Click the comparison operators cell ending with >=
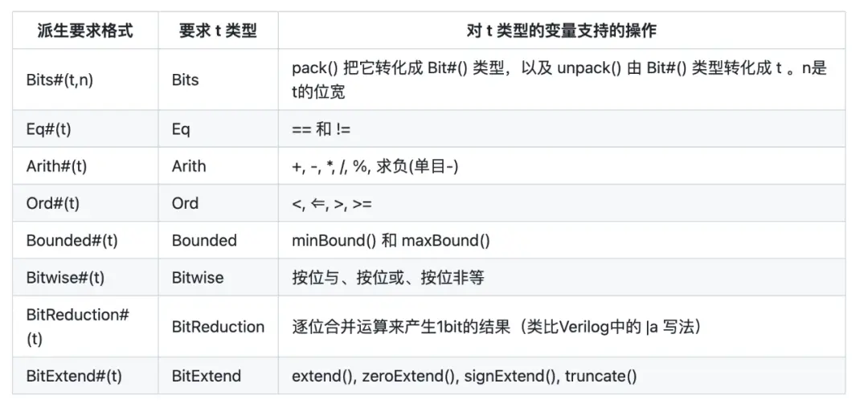The width and height of the screenshot is (868, 412). pos(332,203)
